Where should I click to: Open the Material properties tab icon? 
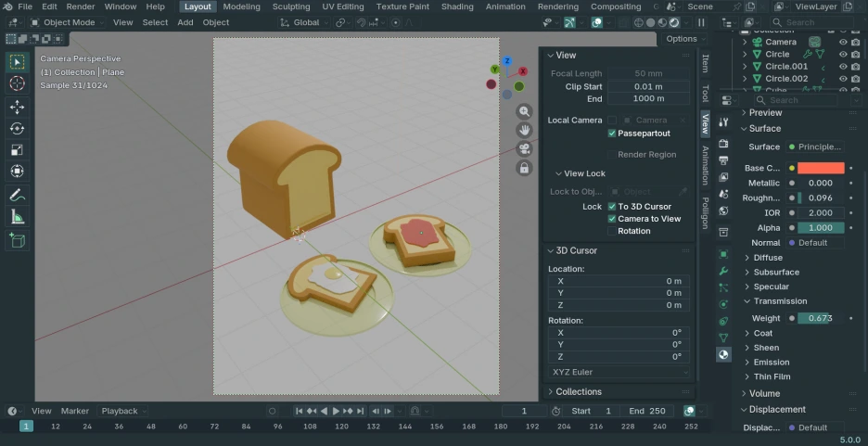pos(723,355)
